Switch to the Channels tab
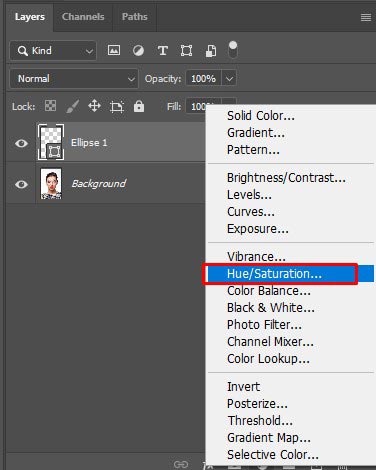The width and height of the screenshot is (376, 470). (x=83, y=17)
